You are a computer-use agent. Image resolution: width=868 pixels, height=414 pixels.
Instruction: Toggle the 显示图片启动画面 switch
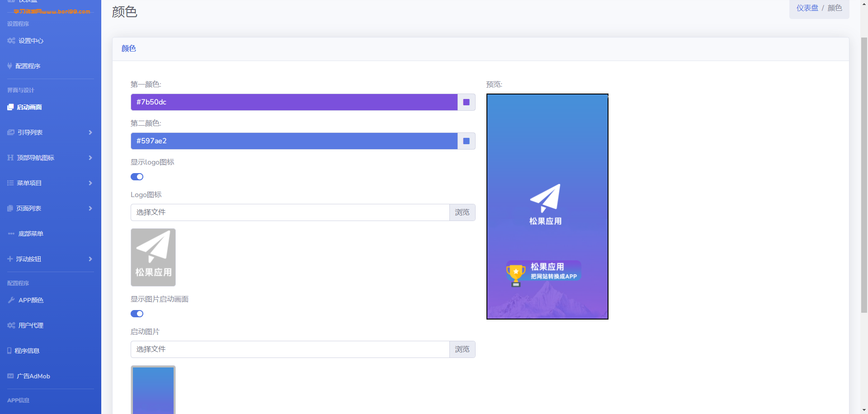[x=137, y=314]
